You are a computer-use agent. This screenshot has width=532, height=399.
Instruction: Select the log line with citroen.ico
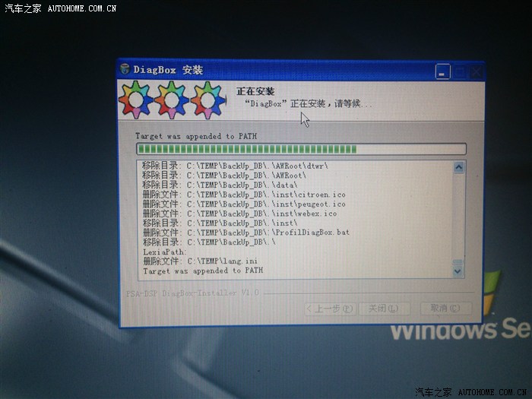pos(244,195)
